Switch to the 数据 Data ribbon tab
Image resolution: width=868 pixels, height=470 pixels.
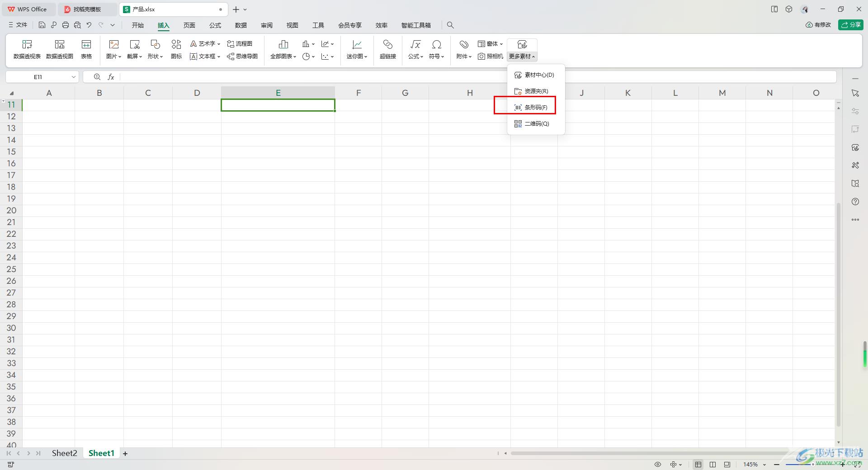tap(241, 25)
